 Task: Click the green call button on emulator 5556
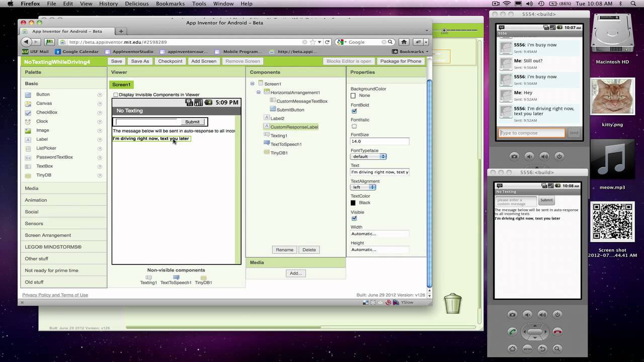512,332
